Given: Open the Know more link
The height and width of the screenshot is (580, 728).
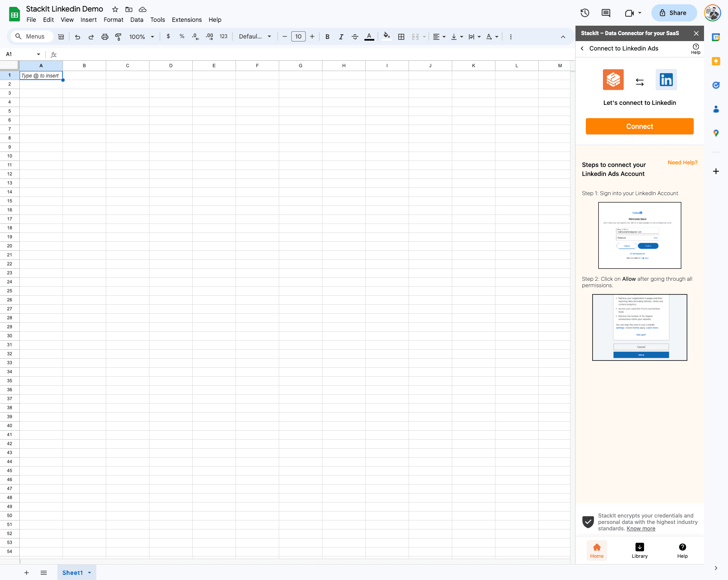Looking at the screenshot, I should (x=641, y=529).
